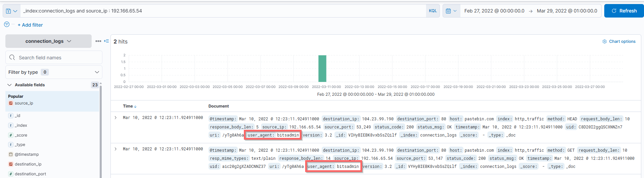Click method HEAD in first document

tap(562, 119)
